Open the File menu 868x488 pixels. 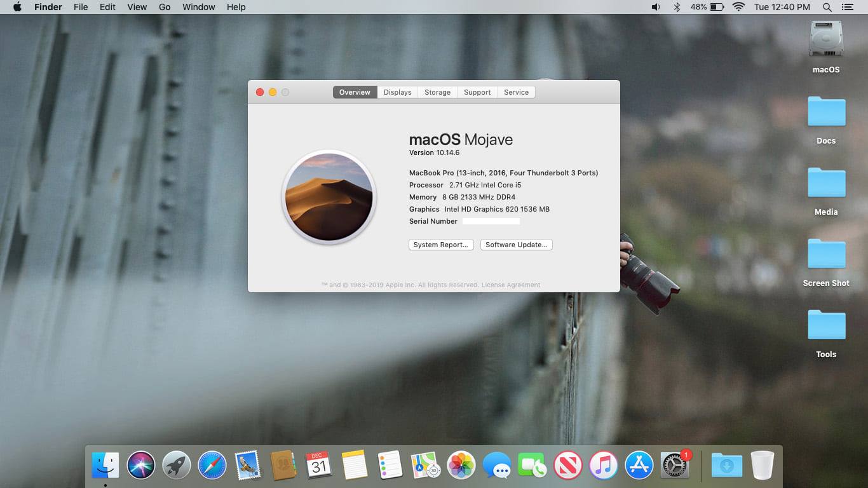[81, 7]
